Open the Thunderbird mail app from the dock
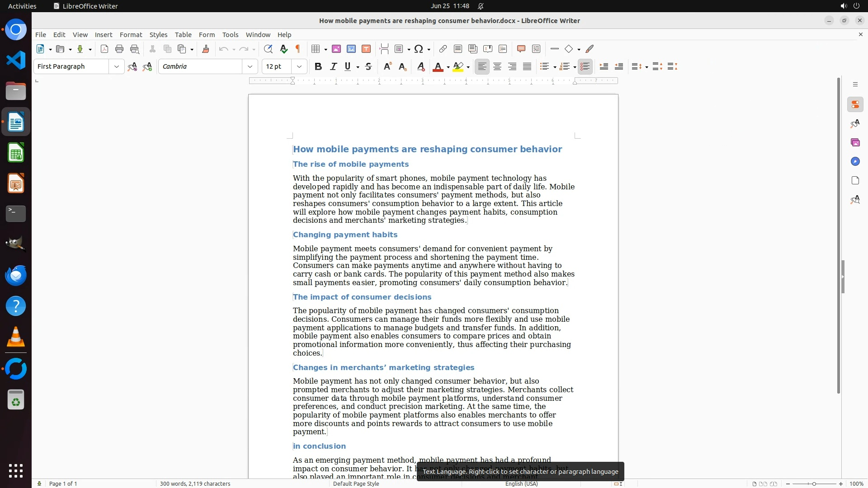 tap(16, 275)
